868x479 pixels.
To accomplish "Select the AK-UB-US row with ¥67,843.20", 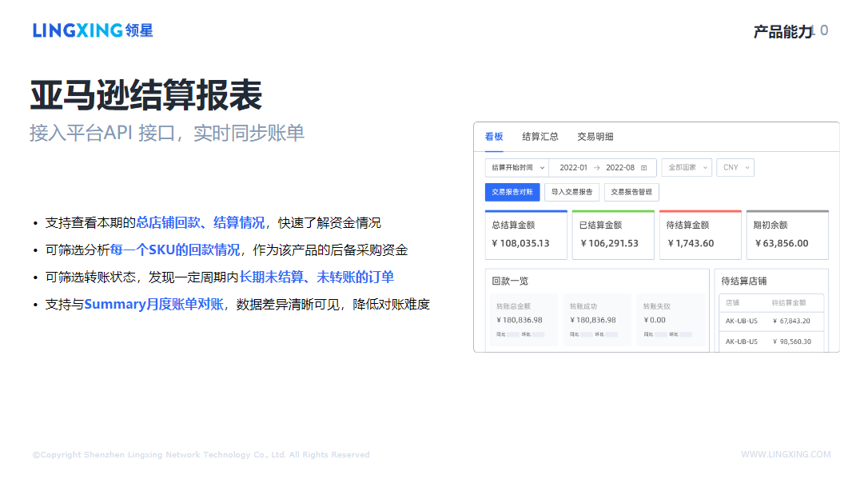I will click(771, 321).
